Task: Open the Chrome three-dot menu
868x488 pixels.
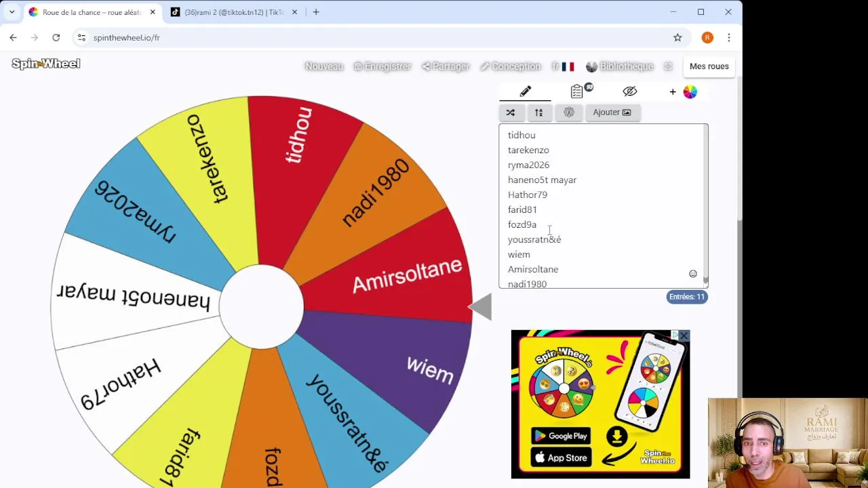Action: (x=728, y=37)
